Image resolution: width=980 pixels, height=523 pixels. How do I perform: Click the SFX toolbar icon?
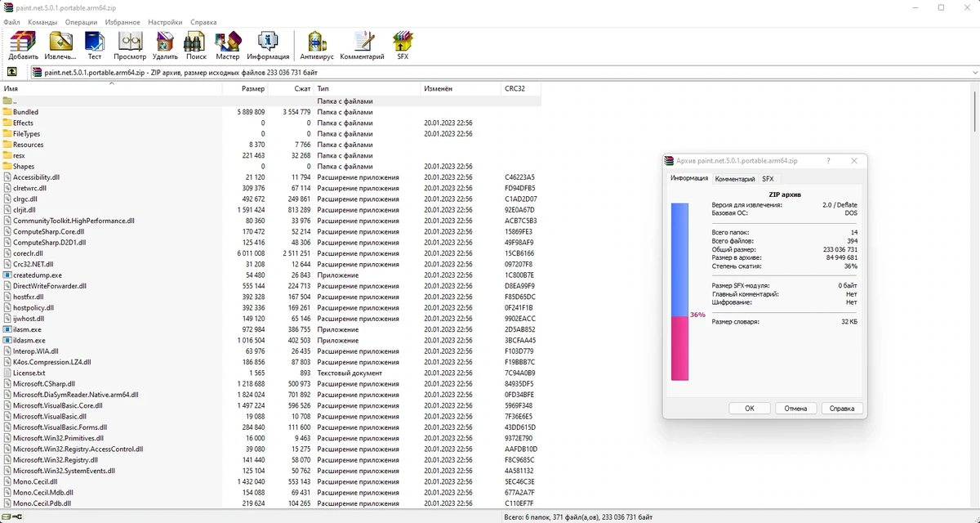[403, 42]
